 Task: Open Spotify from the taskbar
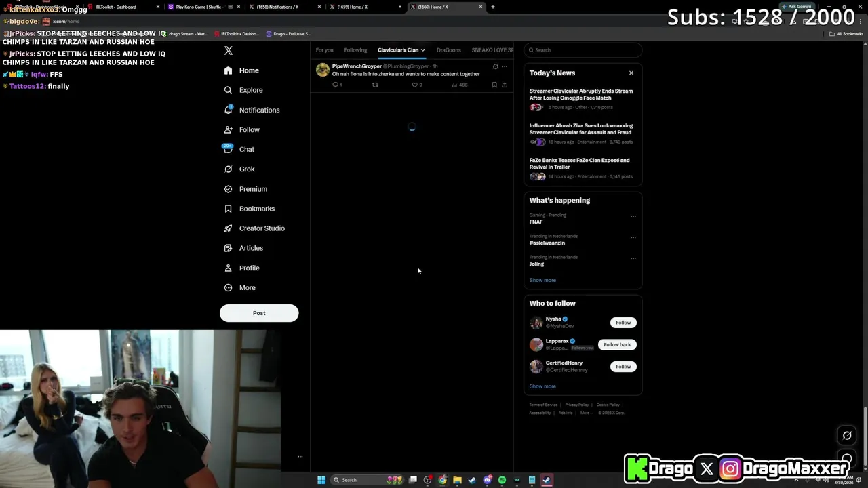(502, 480)
